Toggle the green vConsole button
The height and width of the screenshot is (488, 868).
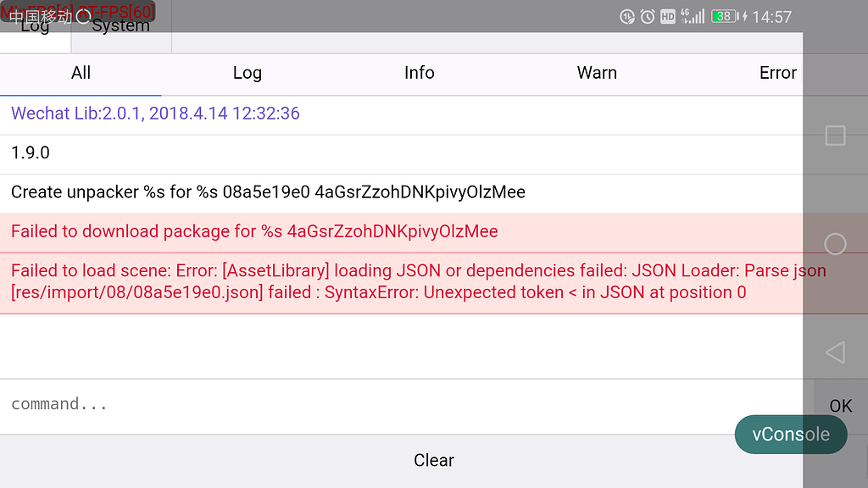(x=790, y=435)
